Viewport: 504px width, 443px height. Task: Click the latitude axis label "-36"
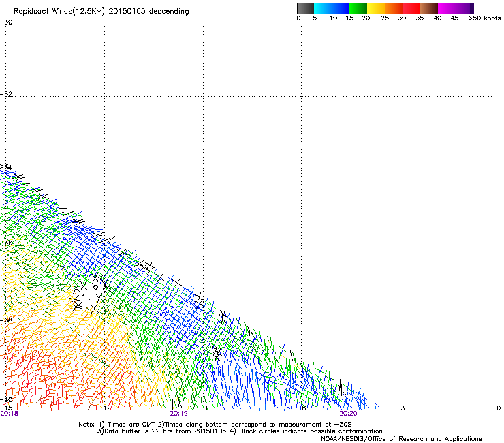(x=6, y=243)
